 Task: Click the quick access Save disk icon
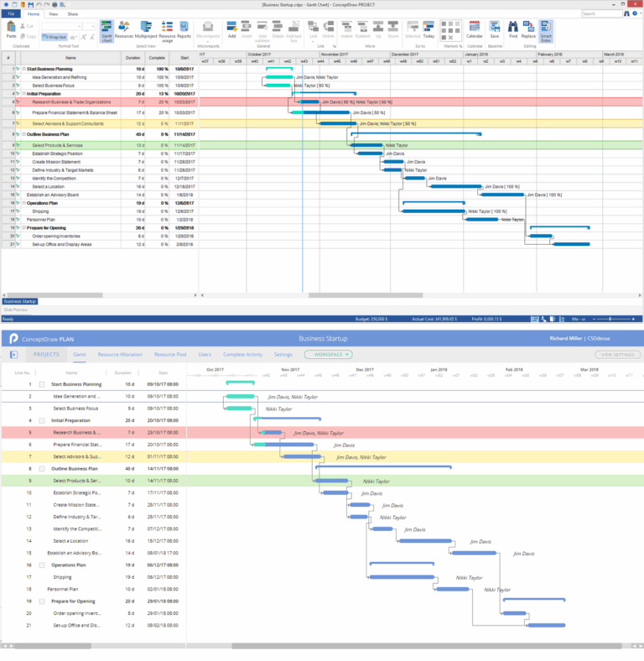click(31, 5)
